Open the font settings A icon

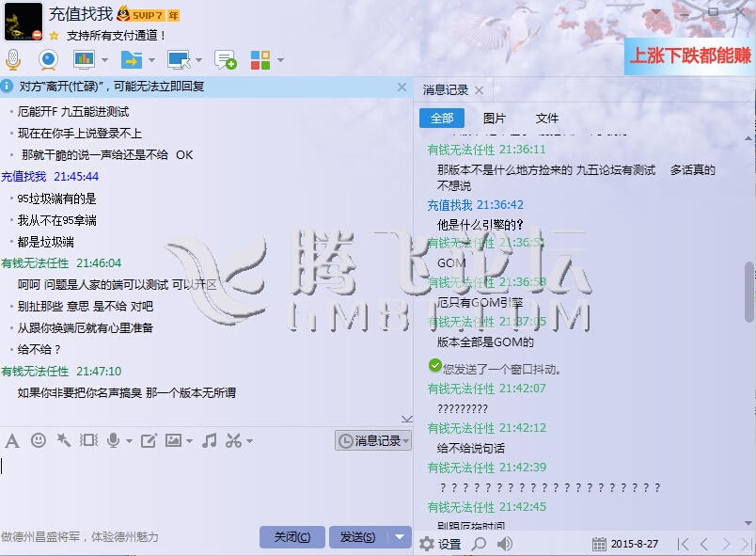(12, 440)
